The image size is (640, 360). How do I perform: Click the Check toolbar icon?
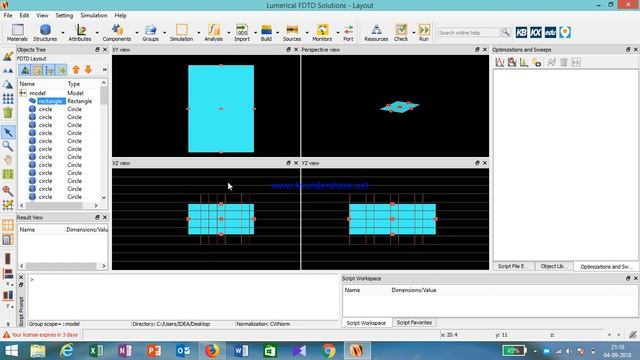click(x=401, y=32)
